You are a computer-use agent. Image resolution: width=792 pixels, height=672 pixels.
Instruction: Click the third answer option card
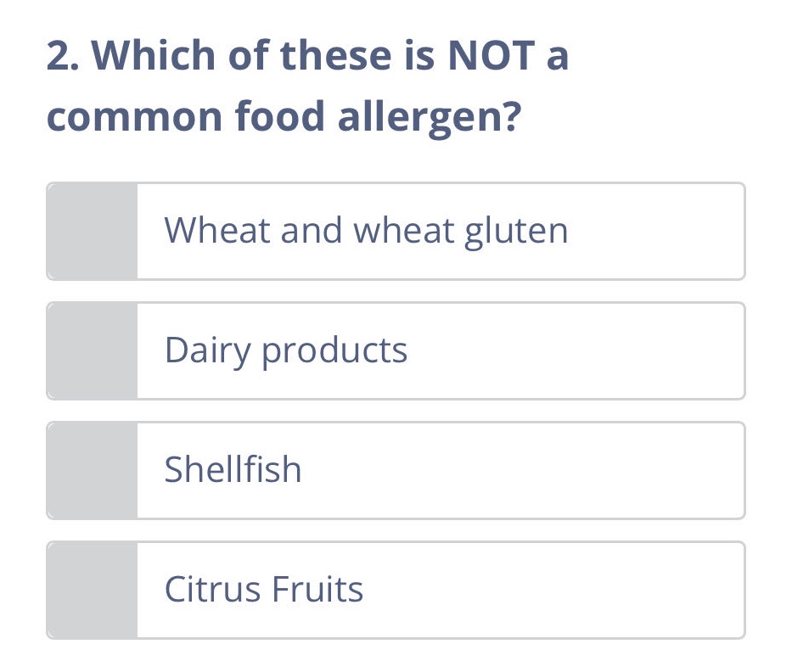(x=396, y=470)
